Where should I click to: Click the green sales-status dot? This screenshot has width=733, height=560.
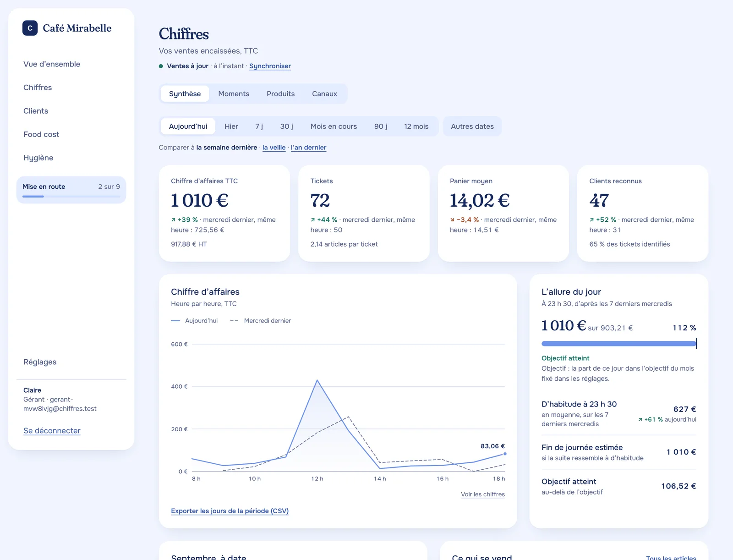(x=161, y=66)
